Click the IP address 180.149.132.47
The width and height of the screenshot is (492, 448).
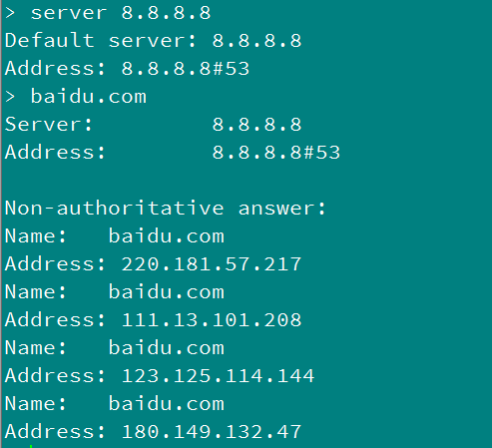coord(212,432)
